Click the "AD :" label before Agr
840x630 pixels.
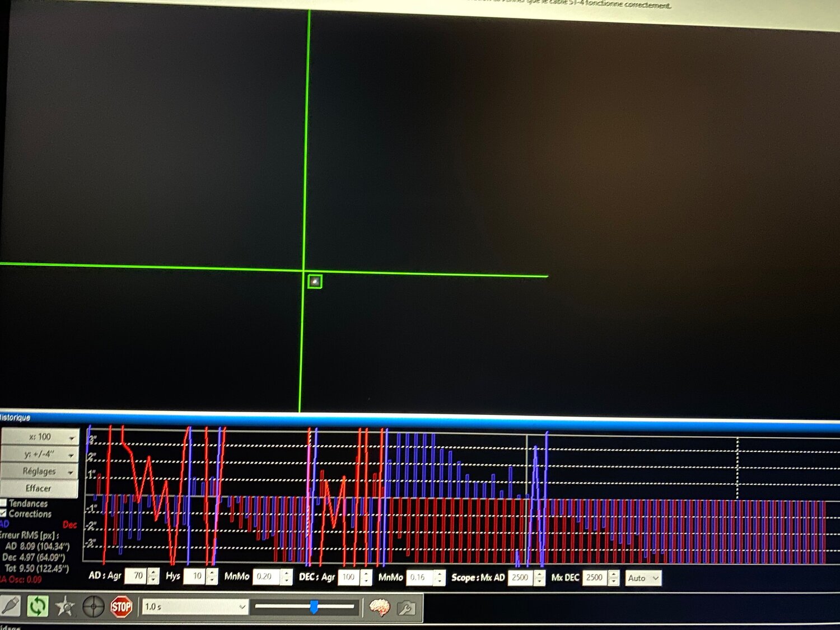[96, 575]
